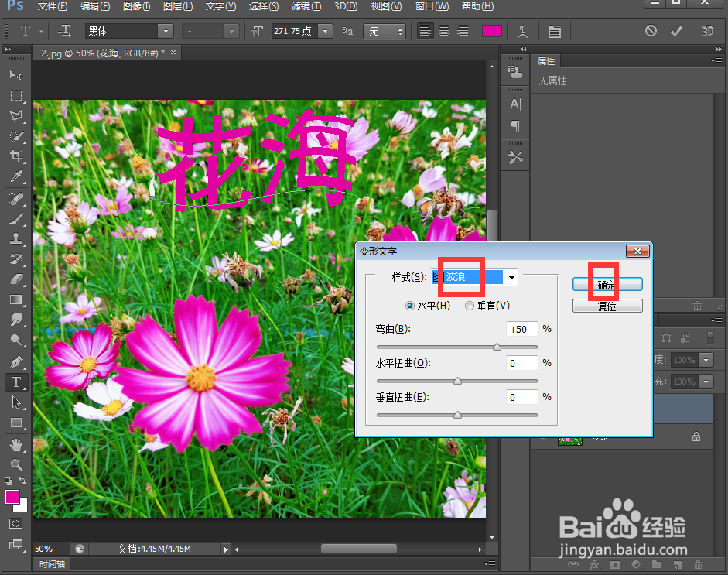Select the Horizontal Type tool

click(16, 382)
